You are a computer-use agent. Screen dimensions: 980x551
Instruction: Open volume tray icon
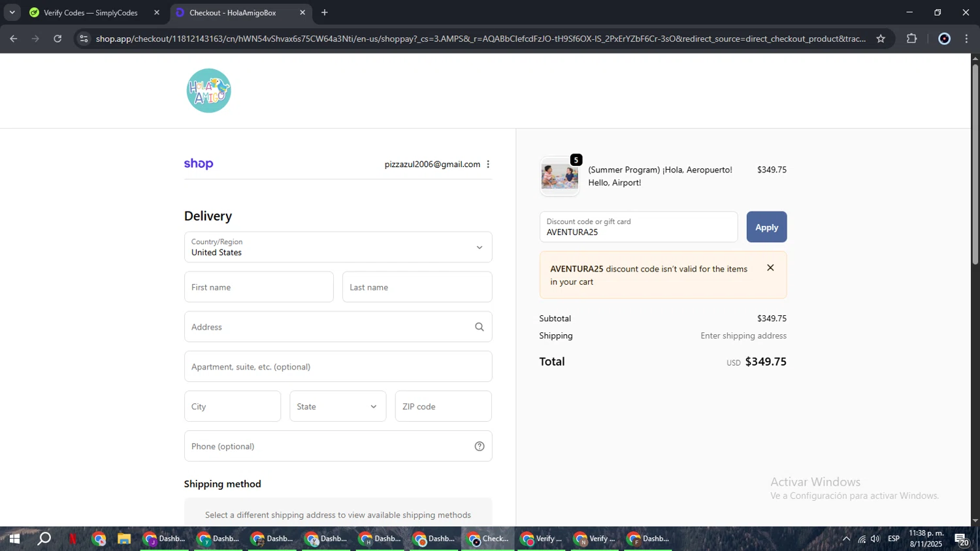[875, 539]
